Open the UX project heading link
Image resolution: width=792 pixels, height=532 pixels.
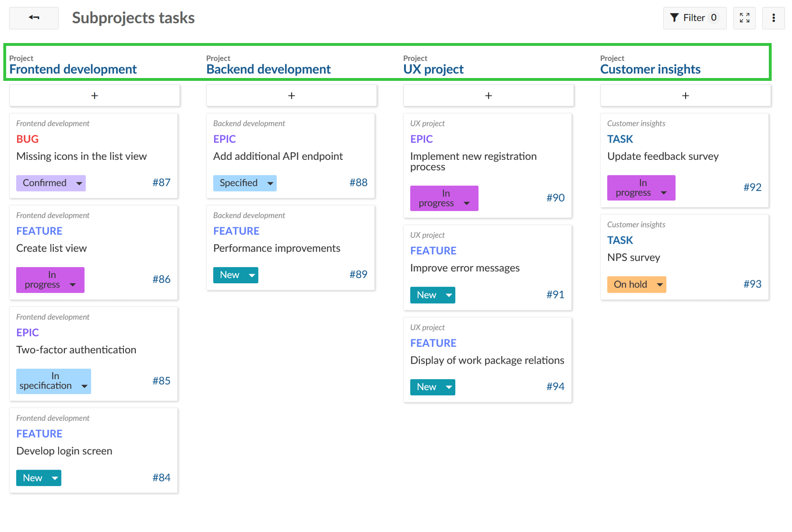[x=433, y=69]
